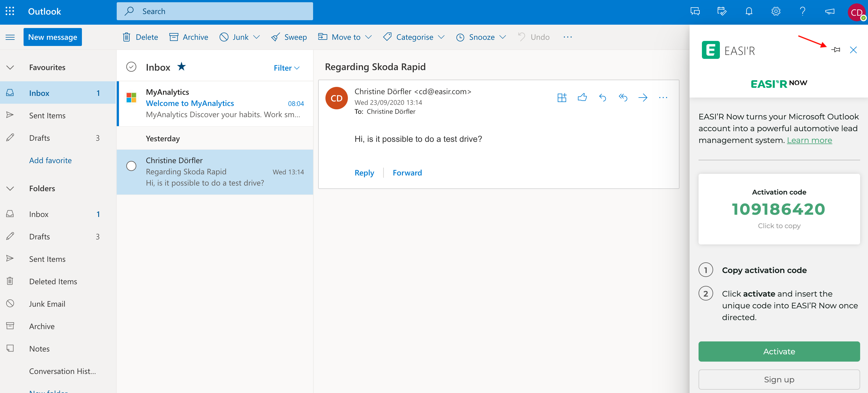This screenshot has width=868, height=393.
Task: Expand the Junk dropdown arrow
Action: (x=256, y=37)
